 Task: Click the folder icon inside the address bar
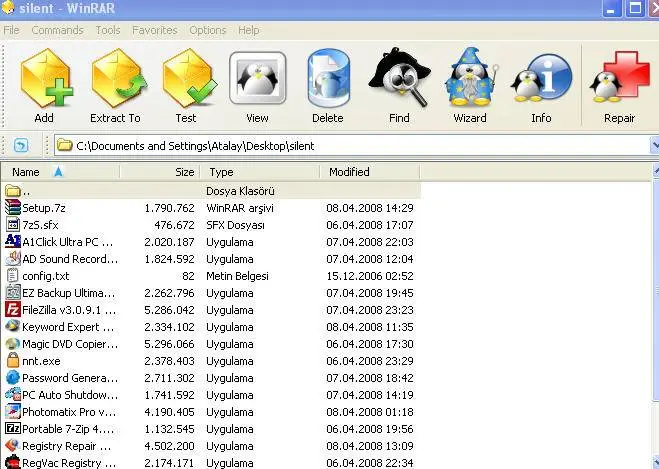65,145
